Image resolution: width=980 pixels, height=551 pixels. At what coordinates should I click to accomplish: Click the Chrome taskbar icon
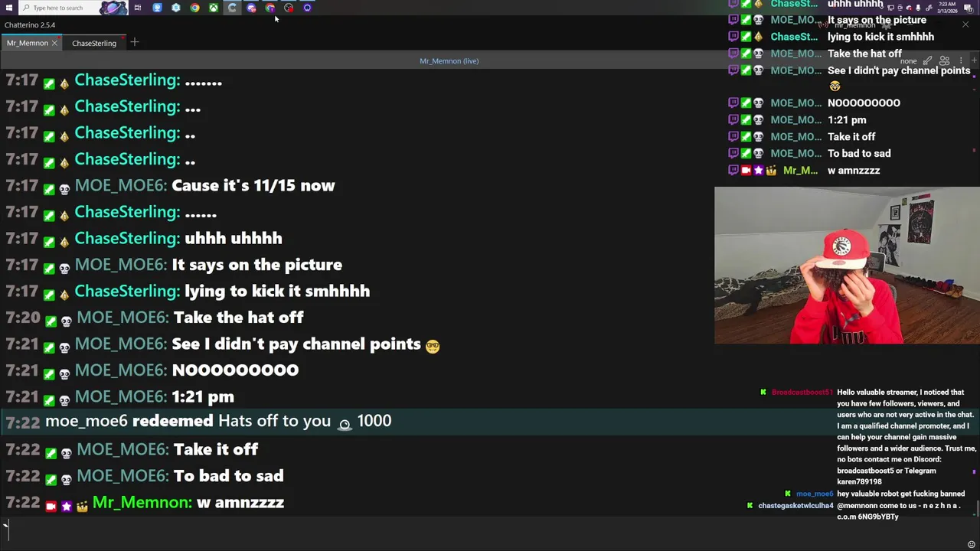point(194,8)
